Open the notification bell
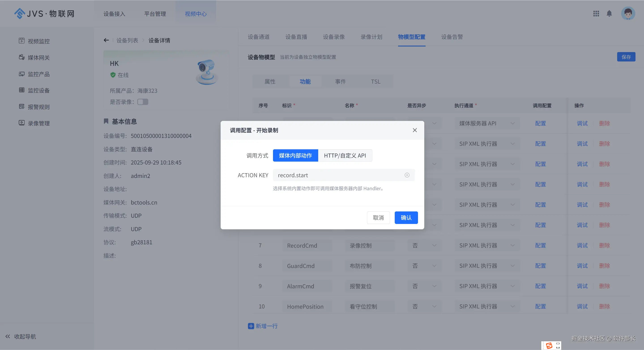The height and width of the screenshot is (350, 644). tap(609, 14)
